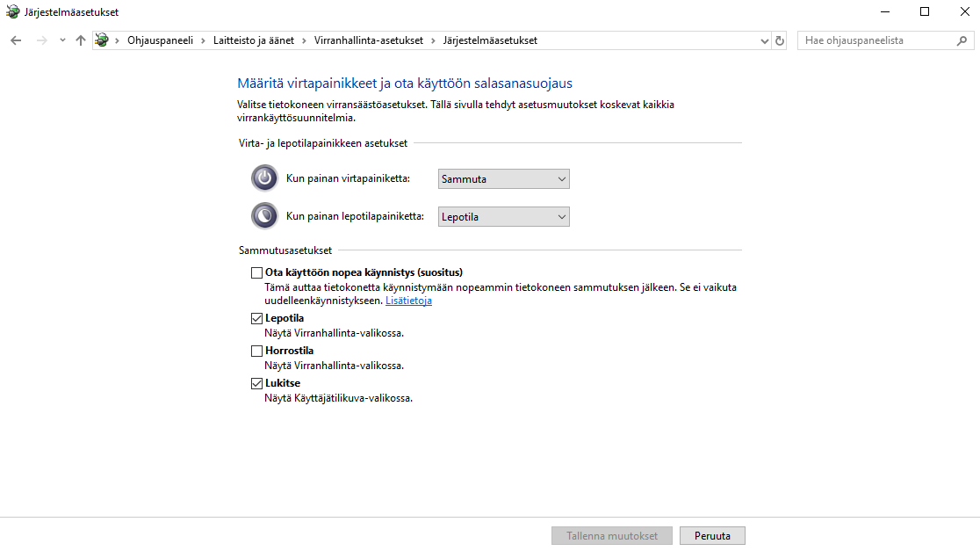Click the power button icon
This screenshot has width=980, height=551.
[x=264, y=178]
